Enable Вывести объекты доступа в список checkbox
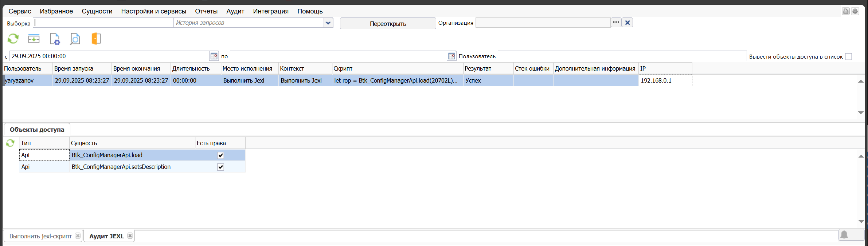 click(848, 57)
